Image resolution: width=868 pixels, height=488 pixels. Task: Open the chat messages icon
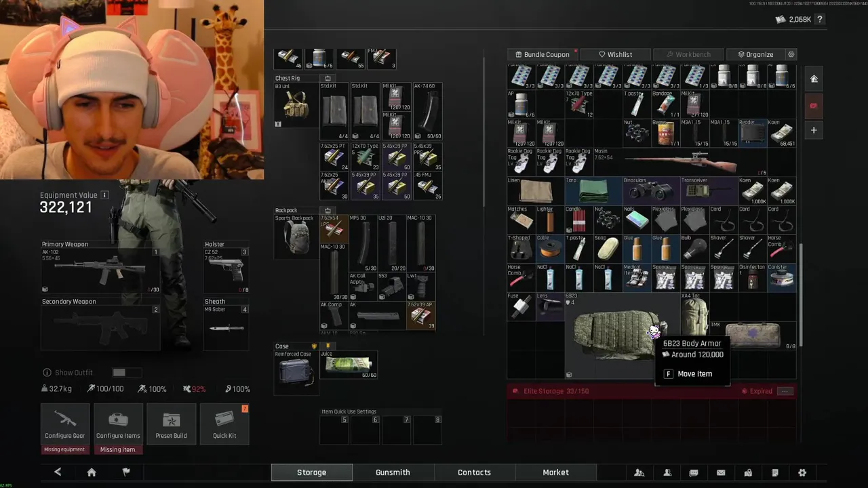pyautogui.click(x=694, y=472)
